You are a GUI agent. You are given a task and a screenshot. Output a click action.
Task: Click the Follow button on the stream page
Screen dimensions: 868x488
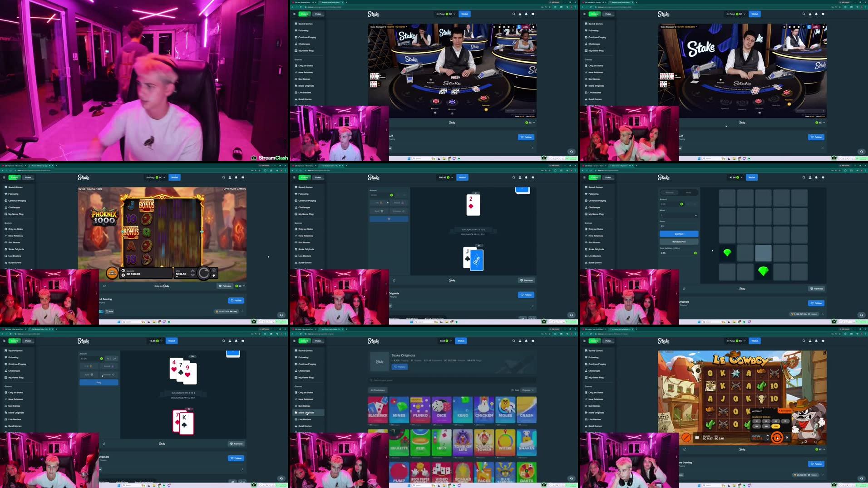coord(526,137)
